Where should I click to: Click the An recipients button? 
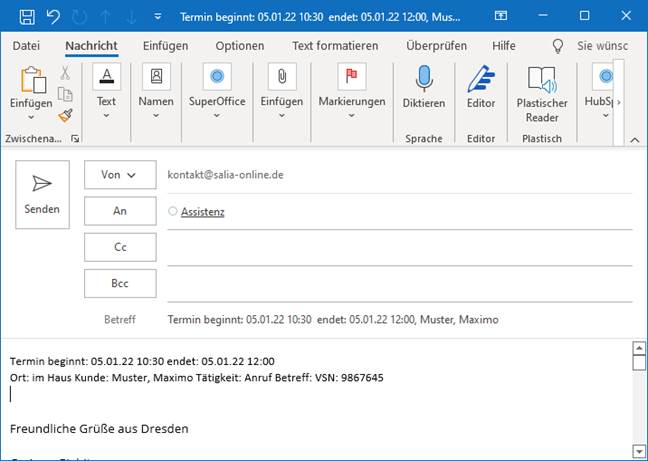click(120, 211)
